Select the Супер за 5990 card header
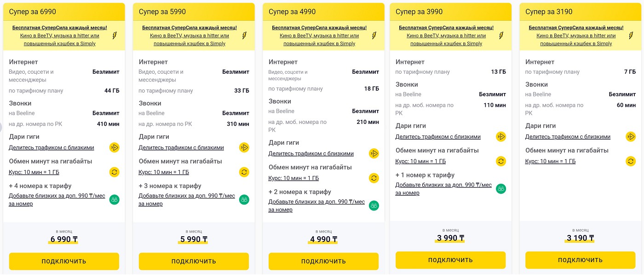This screenshot has height=275, width=644. pos(194,12)
